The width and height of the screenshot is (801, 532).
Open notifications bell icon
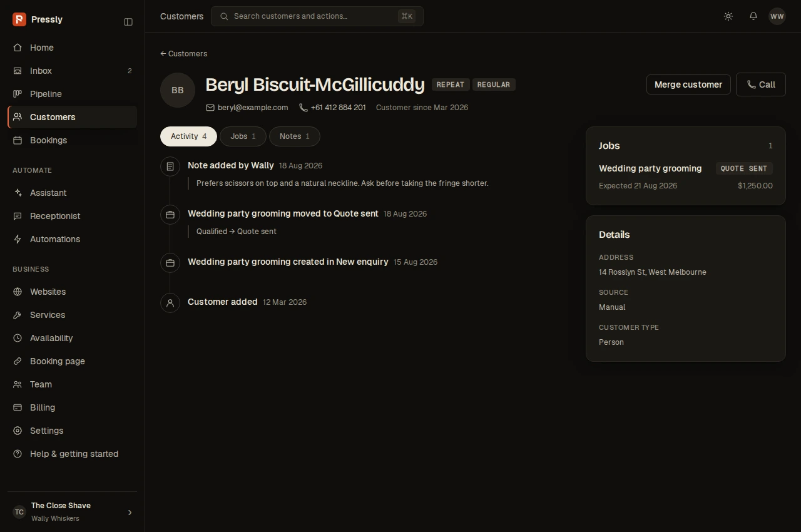[x=753, y=16]
